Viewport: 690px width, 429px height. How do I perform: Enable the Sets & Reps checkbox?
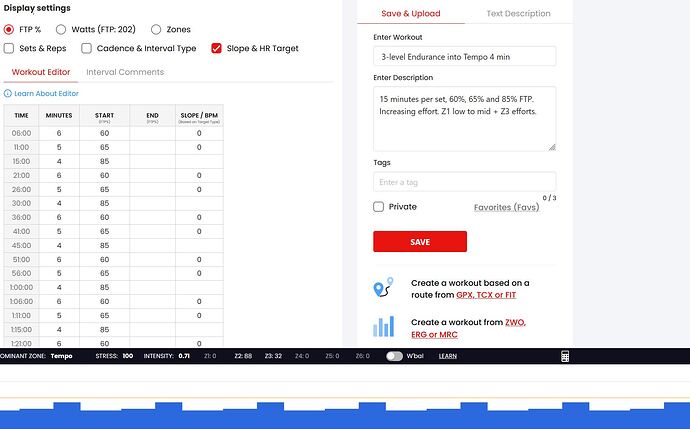click(9, 48)
